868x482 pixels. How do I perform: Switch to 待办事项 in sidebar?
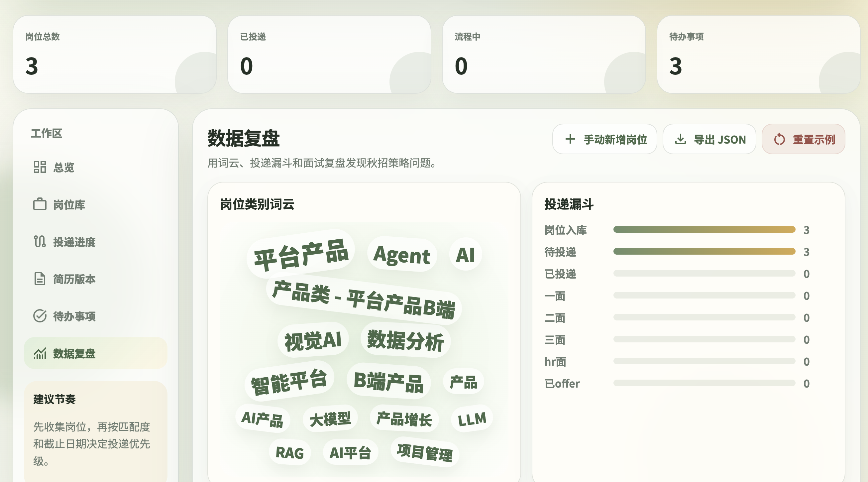point(96,316)
